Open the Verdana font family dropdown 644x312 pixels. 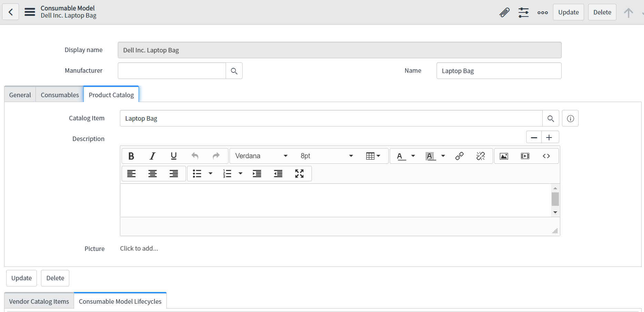pyautogui.click(x=261, y=156)
